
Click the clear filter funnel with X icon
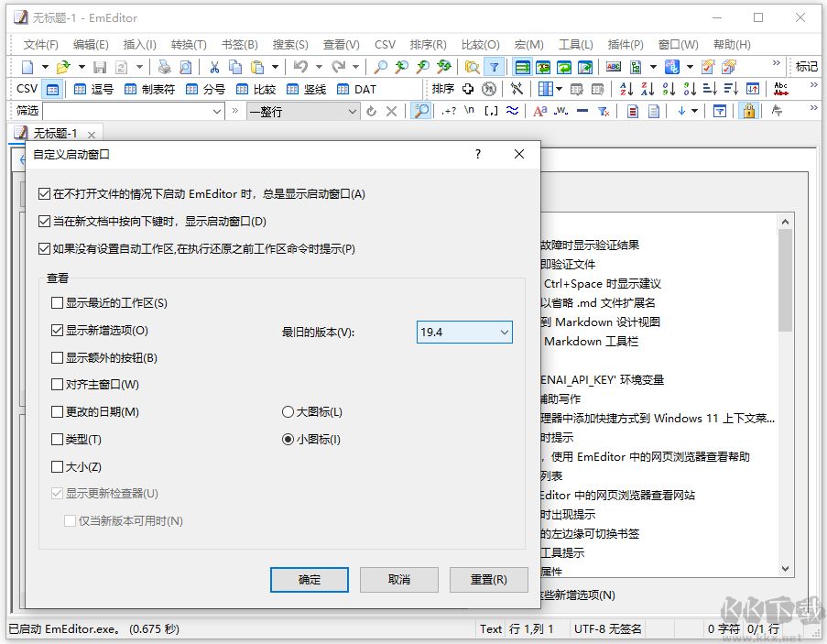click(604, 111)
